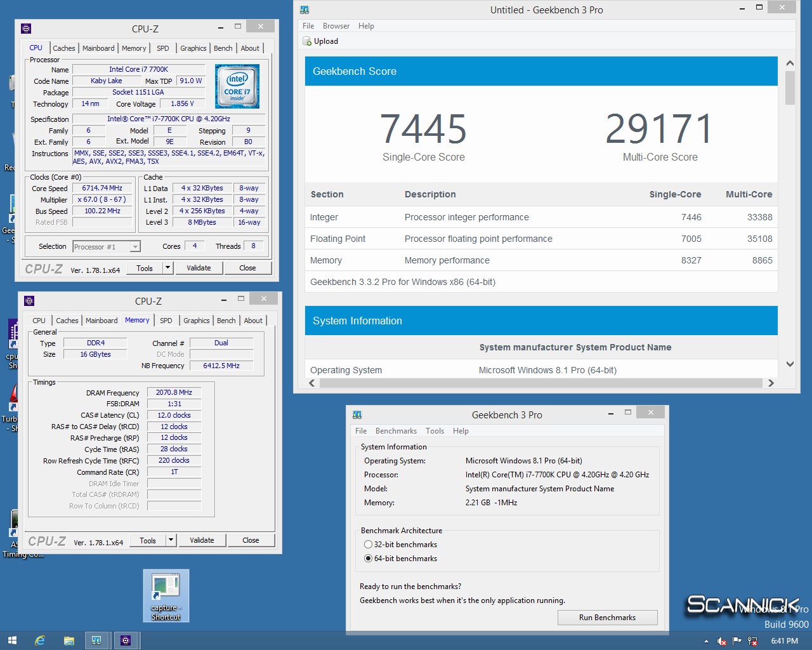
Task: Switch to CPU tab in the lower CPU-Z window
Action: tap(39, 321)
